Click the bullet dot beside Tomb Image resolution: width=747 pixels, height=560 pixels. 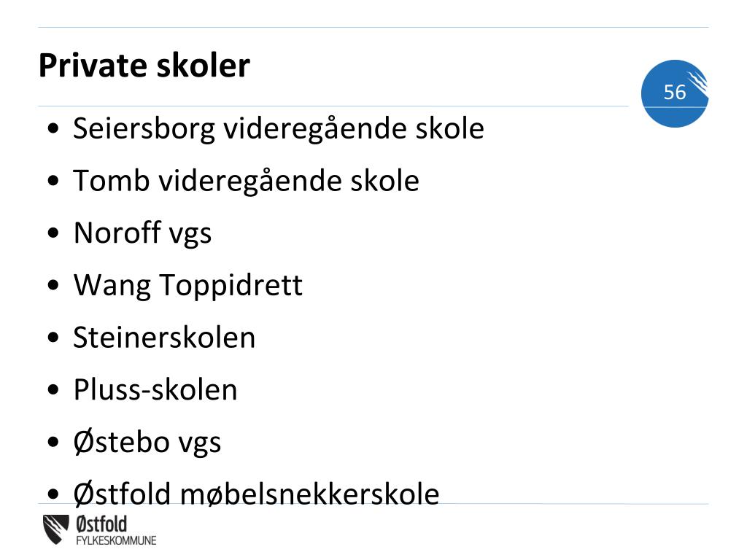(x=53, y=183)
